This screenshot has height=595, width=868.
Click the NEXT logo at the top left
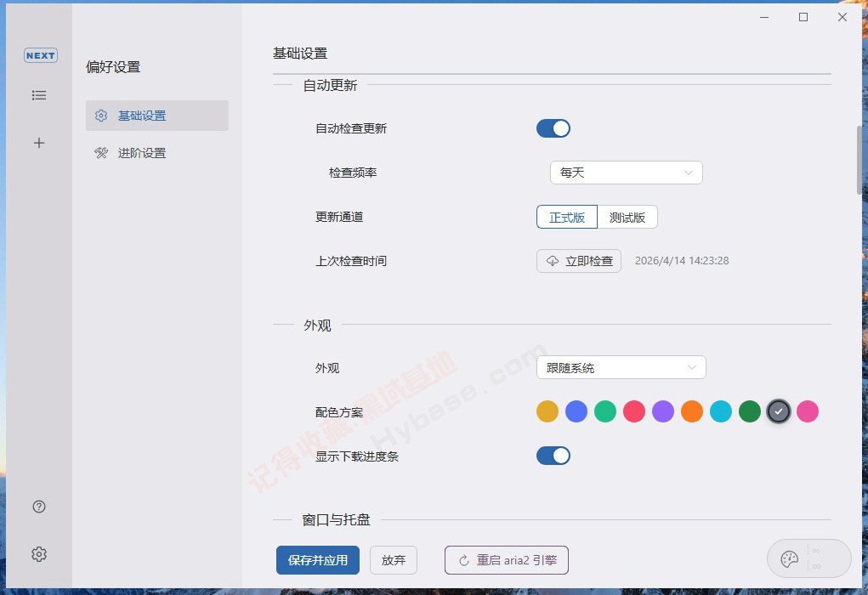[x=40, y=55]
